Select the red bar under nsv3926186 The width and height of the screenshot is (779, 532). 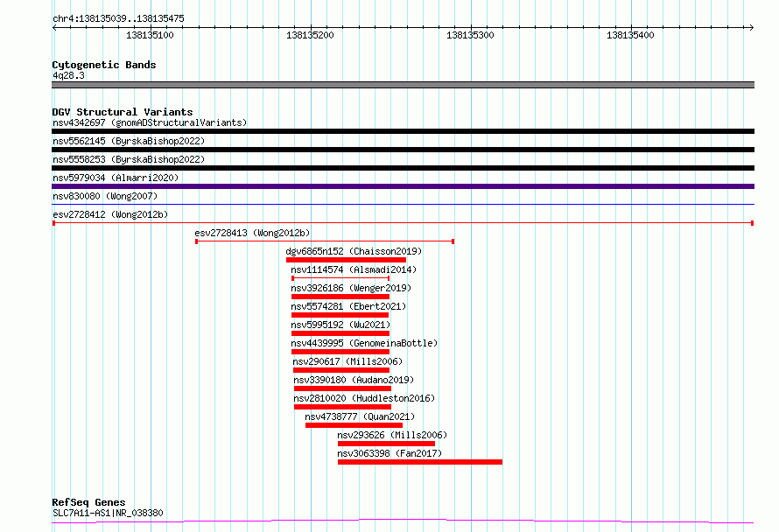coord(340,297)
